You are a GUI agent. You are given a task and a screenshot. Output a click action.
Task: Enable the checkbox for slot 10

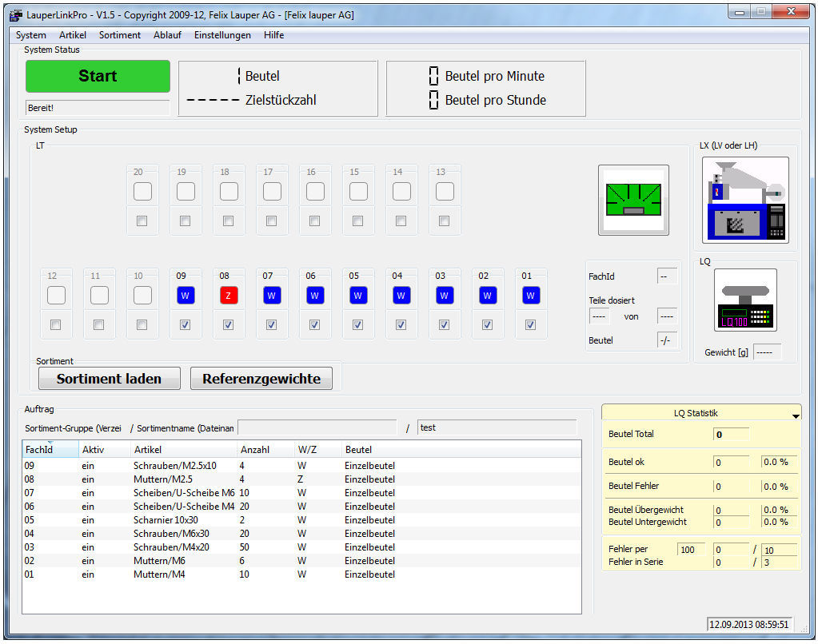click(142, 325)
